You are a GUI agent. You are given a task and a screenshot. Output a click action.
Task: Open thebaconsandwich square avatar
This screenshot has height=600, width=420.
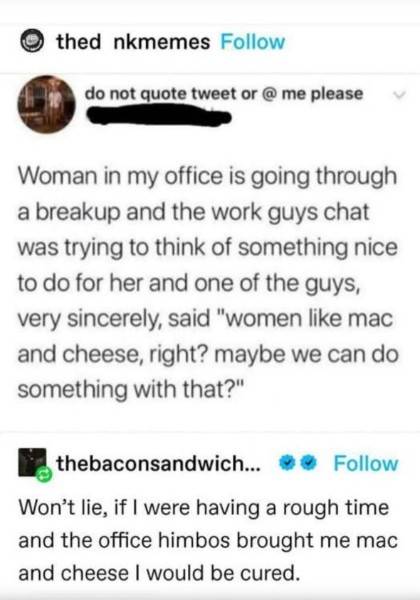pos(34,463)
